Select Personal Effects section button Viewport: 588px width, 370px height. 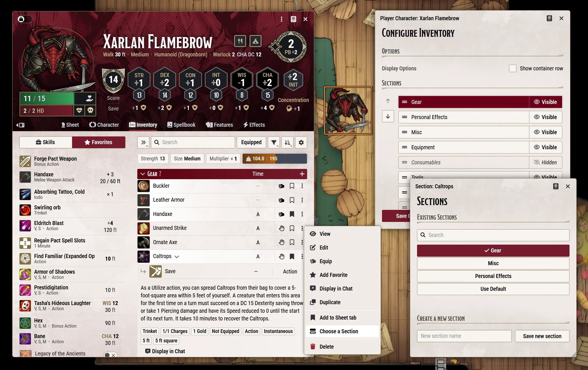pyautogui.click(x=493, y=276)
